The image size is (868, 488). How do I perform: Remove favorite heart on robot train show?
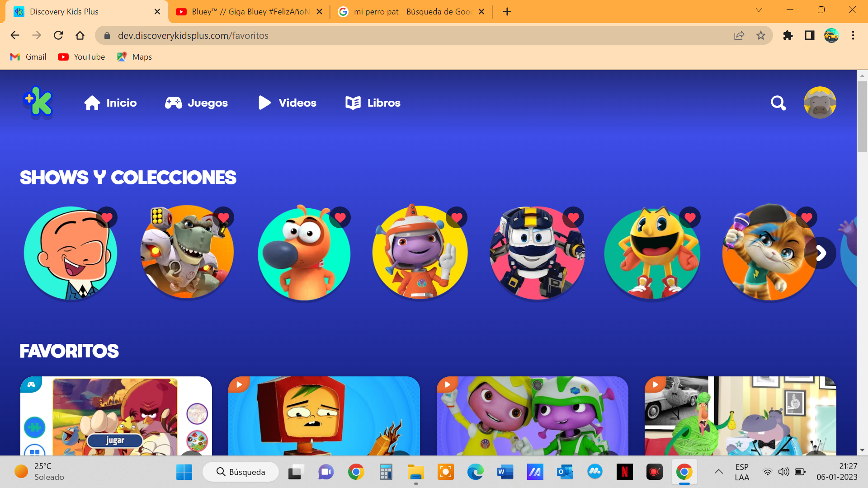[x=573, y=218]
